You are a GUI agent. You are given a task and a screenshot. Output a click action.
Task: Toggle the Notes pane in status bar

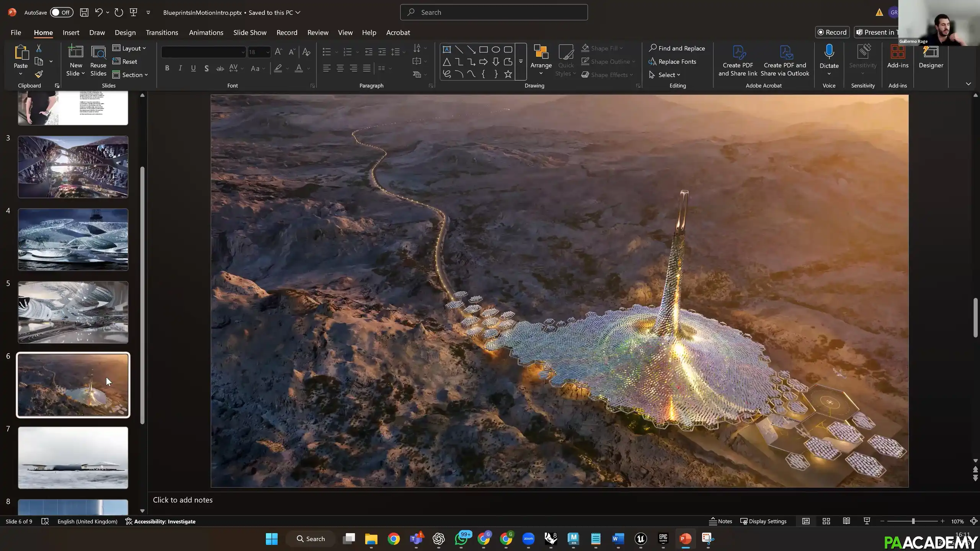tap(720, 521)
